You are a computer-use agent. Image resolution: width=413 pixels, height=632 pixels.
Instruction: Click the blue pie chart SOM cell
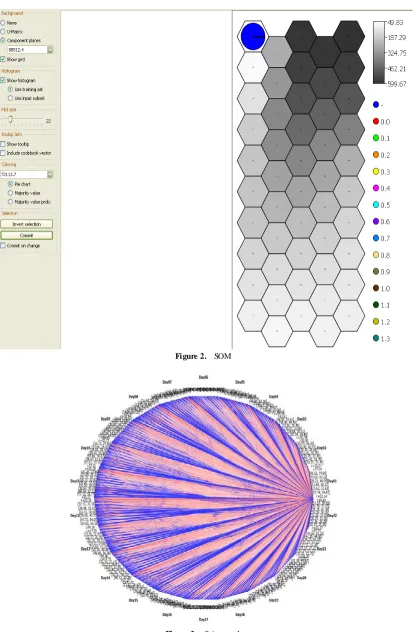tap(253, 36)
